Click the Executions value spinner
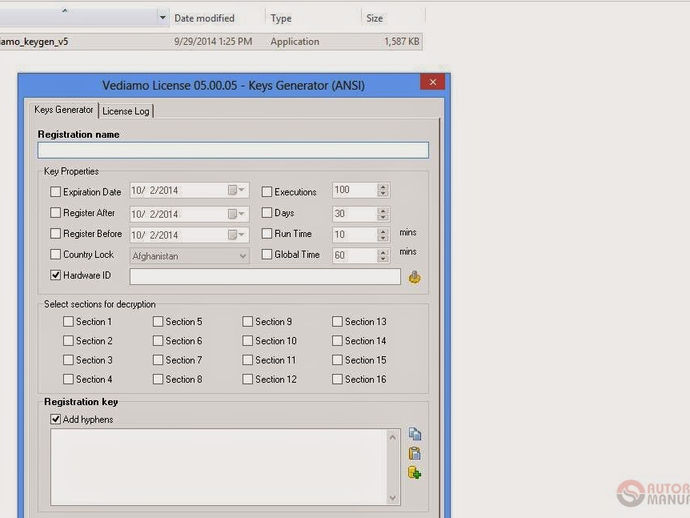The width and height of the screenshot is (690, 518). point(383,190)
